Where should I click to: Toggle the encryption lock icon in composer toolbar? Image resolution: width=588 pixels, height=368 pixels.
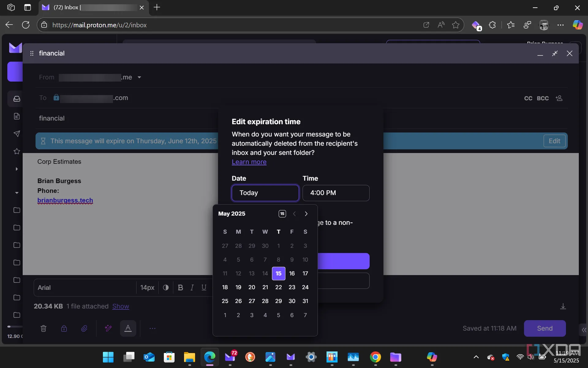64,328
